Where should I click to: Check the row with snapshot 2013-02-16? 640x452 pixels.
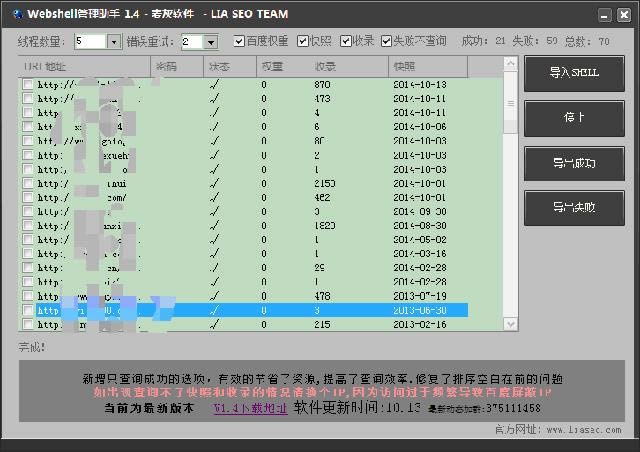28,324
